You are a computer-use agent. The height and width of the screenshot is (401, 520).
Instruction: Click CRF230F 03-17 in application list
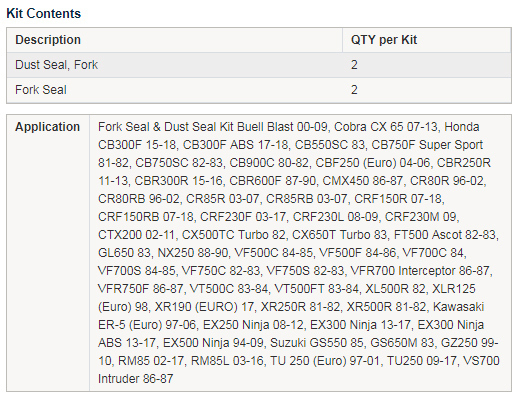tap(243, 217)
